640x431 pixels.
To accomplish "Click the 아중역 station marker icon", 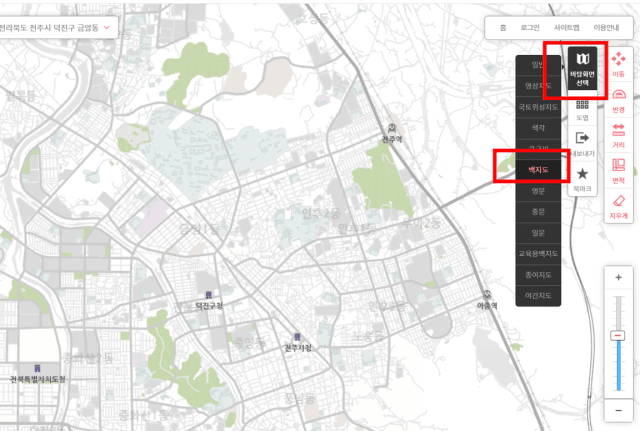I will [487, 295].
